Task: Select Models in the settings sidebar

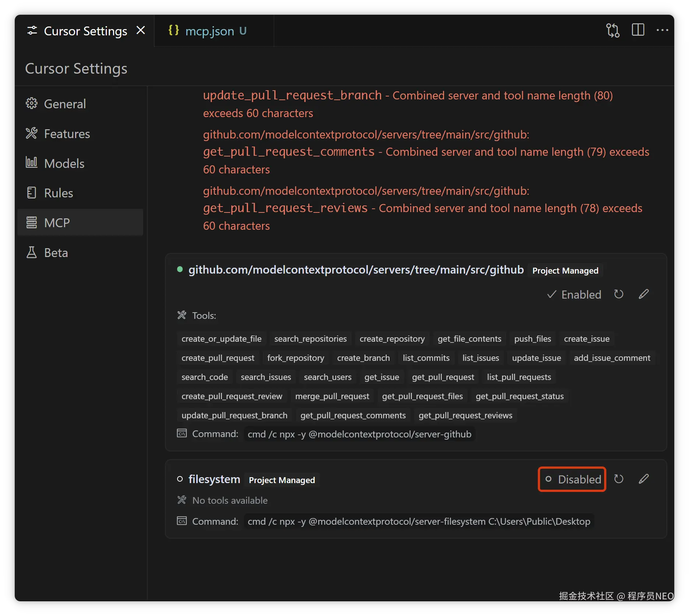Action: click(64, 163)
